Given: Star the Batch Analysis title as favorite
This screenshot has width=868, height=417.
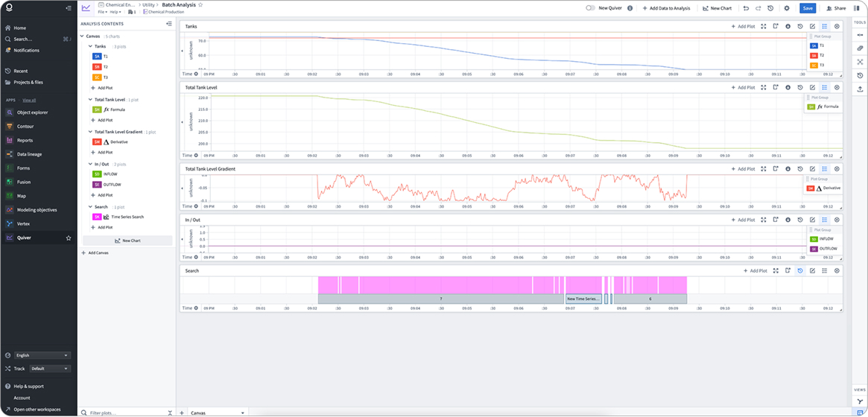Looking at the screenshot, I should (200, 4).
